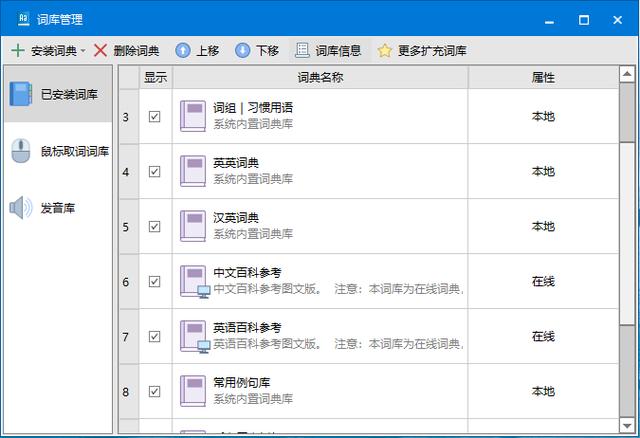Toggle display checkbox for 汉英词典
The height and width of the screenshot is (438, 640).
154,227
